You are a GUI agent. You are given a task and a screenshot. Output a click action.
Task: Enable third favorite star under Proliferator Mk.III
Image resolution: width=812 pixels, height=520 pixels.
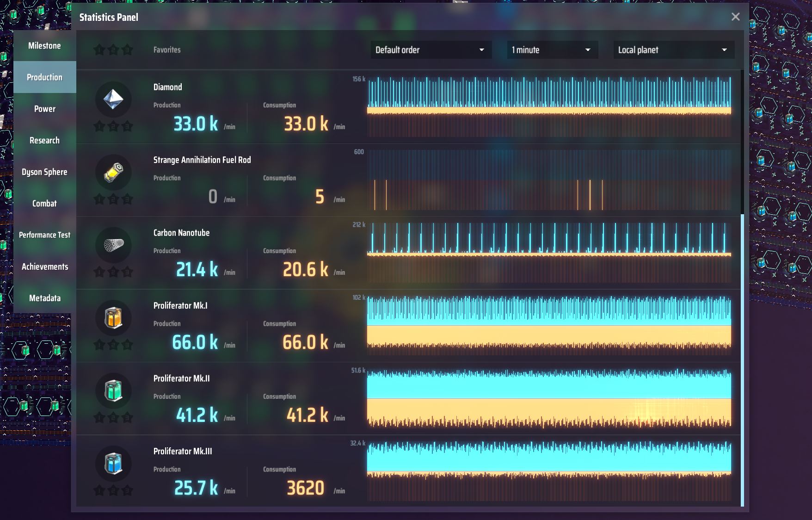[127, 490]
